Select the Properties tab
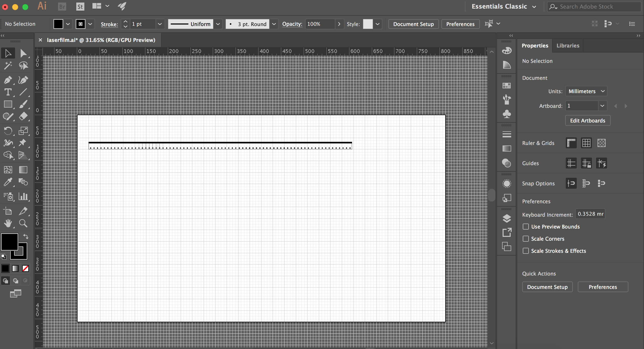Viewport: 644px width, 349px height. (535, 45)
